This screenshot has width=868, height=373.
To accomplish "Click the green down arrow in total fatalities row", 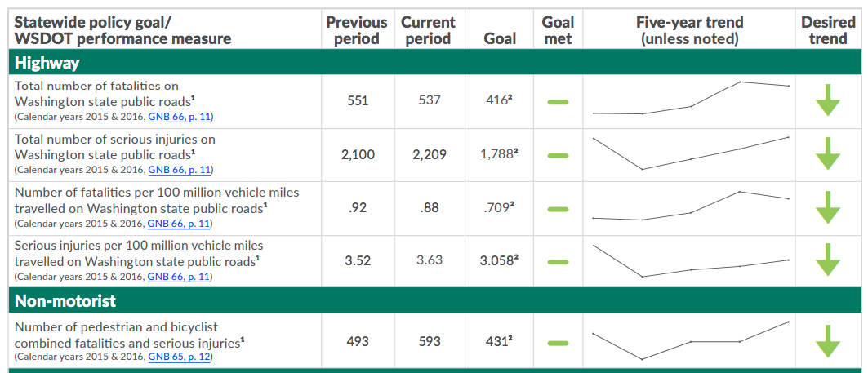I will tap(828, 100).
